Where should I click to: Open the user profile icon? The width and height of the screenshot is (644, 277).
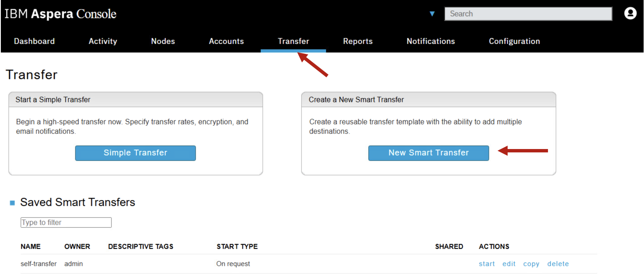pyautogui.click(x=630, y=13)
